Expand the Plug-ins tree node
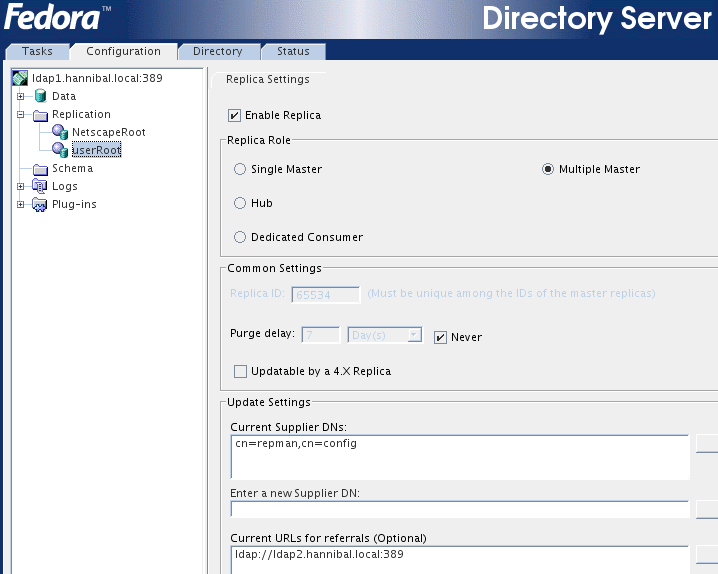The height and width of the screenshot is (574, 718). 20,204
